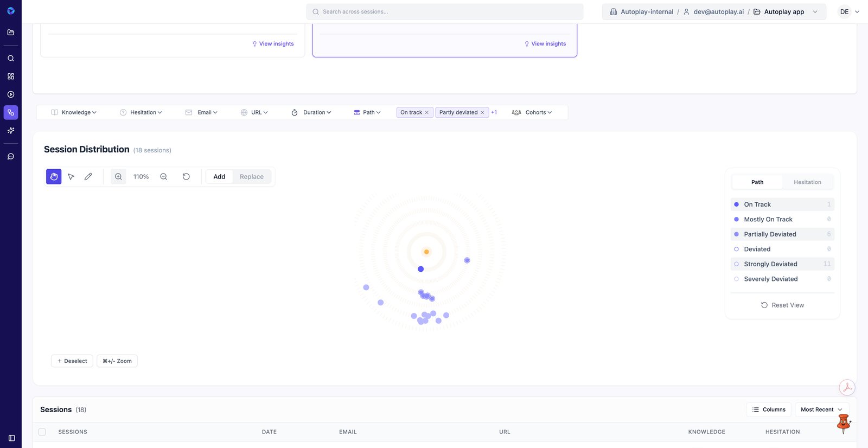This screenshot has width=868, height=448.
Task: Click the Reset View button
Action: [x=782, y=305]
